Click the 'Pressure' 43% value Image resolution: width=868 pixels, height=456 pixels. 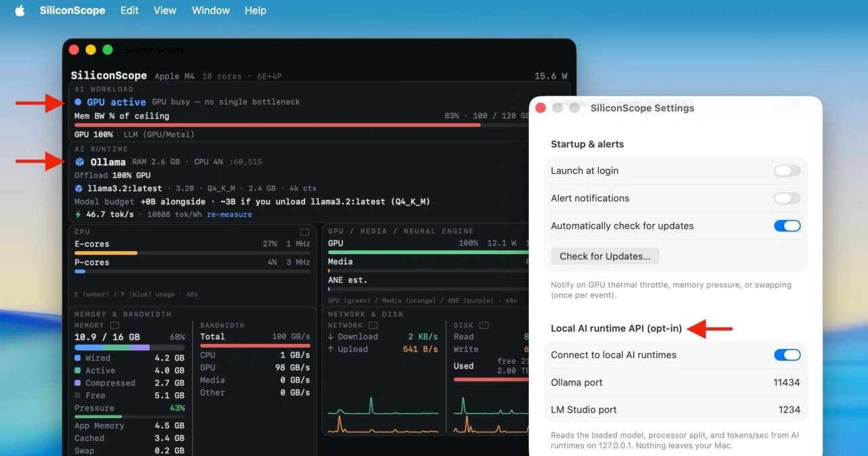(177, 408)
